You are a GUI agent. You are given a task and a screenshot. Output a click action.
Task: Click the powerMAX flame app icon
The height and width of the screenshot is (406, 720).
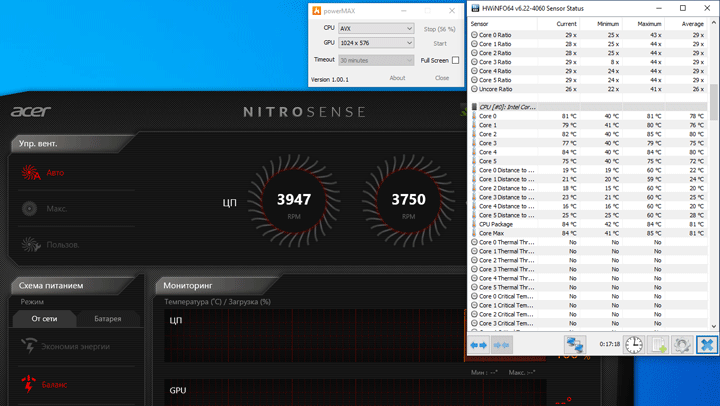(316, 11)
